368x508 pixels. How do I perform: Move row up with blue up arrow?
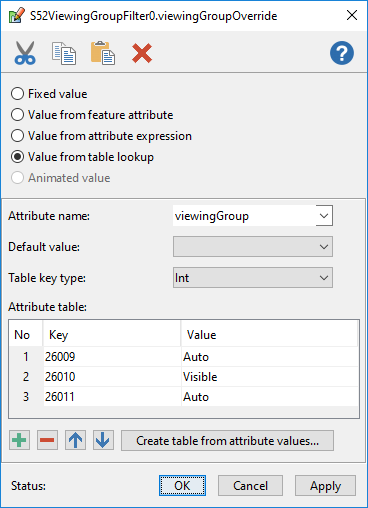tap(75, 440)
